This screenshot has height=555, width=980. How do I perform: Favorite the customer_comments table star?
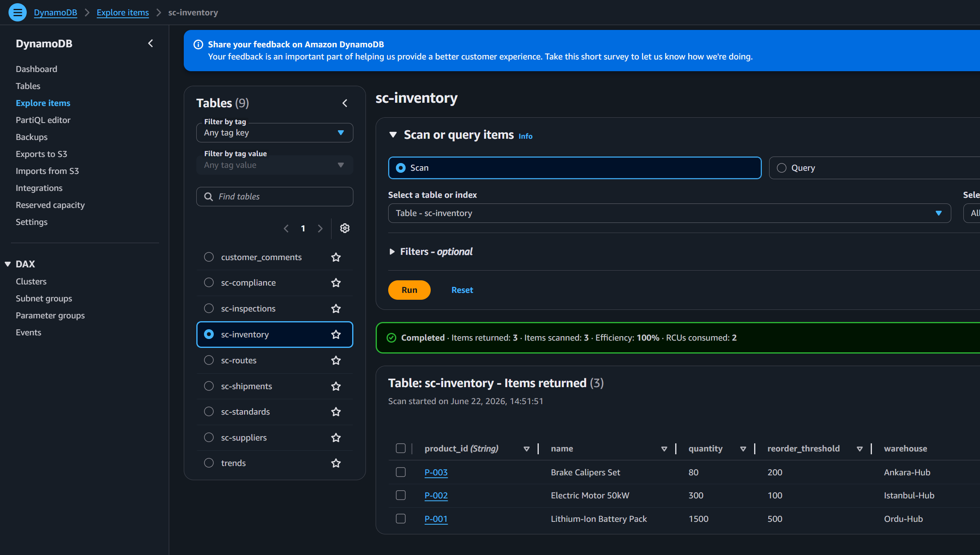click(x=336, y=257)
